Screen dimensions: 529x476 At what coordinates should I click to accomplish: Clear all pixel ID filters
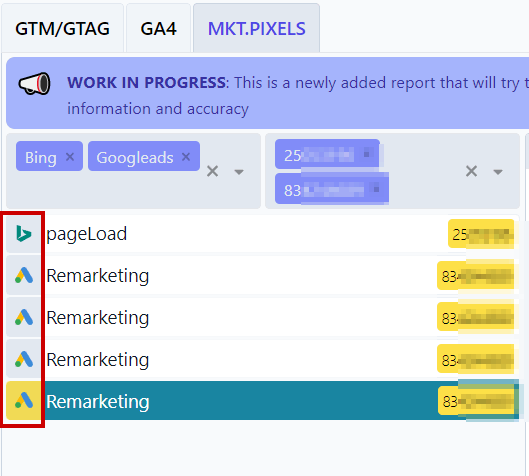(471, 171)
